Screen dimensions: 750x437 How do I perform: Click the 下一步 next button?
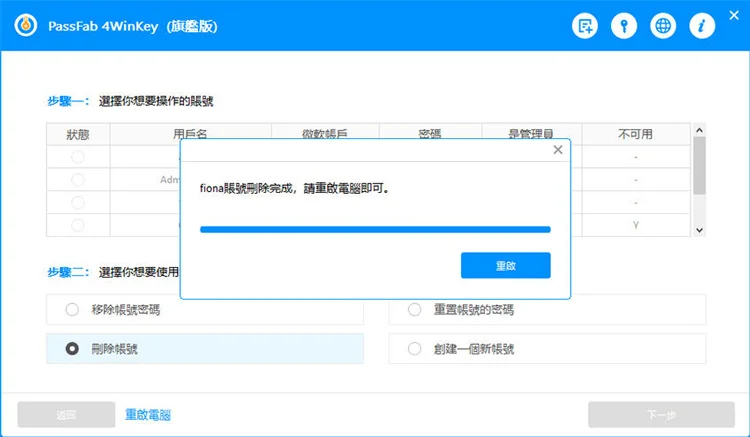point(661,415)
